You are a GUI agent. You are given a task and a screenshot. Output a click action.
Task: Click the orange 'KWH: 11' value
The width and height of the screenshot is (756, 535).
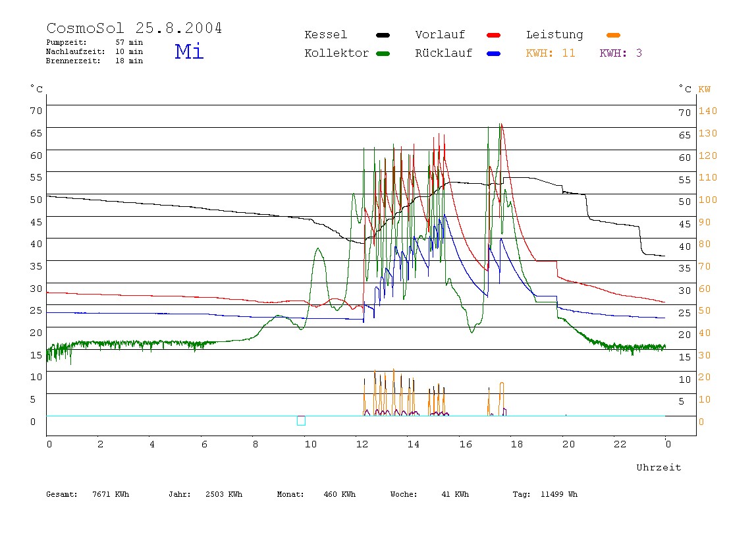(551, 53)
